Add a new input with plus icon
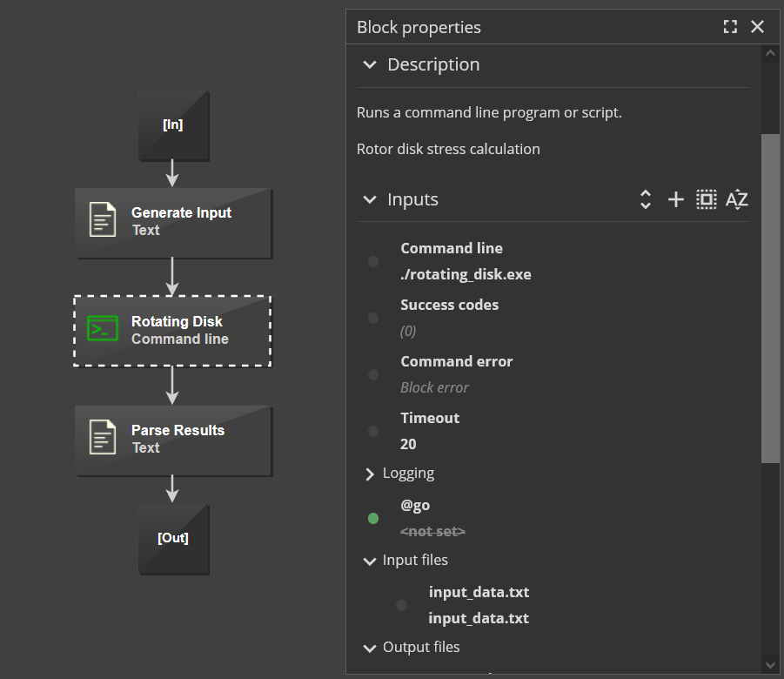784x679 pixels. [676, 199]
